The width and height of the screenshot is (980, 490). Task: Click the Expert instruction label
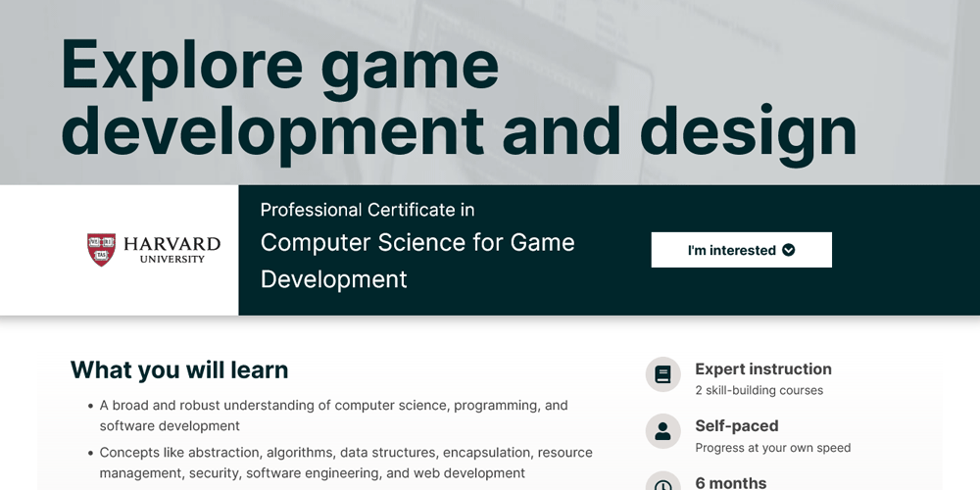(763, 368)
